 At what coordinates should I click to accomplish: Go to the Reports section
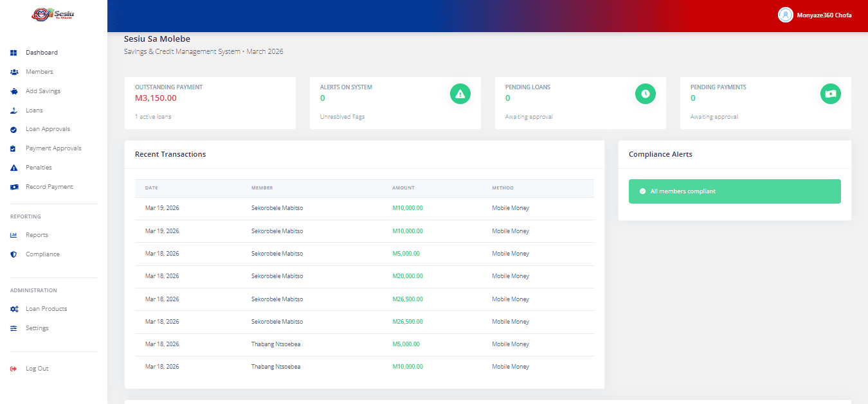point(37,235)
